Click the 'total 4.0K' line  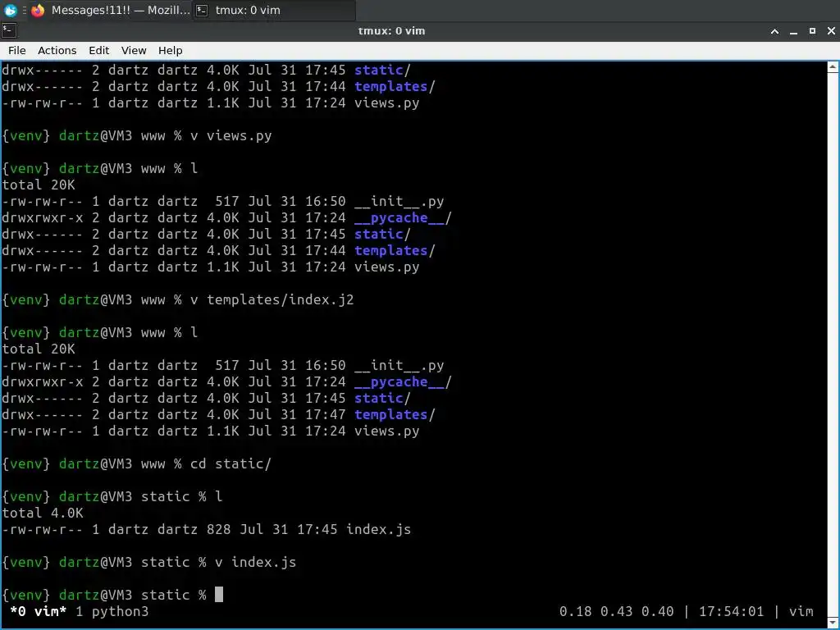click(x=43, y=513)
